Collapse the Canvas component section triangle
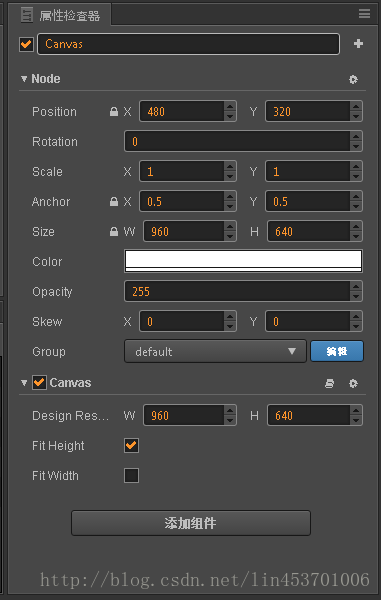 24,383
